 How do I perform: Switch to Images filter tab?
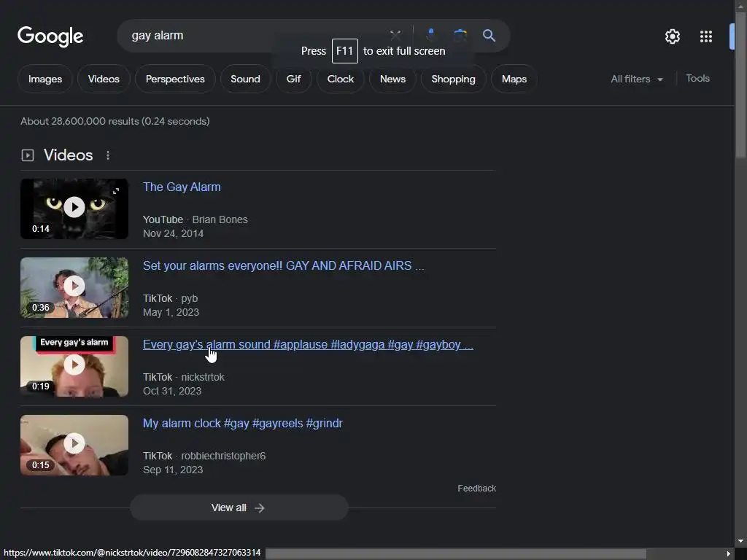[x=45, y=79]
